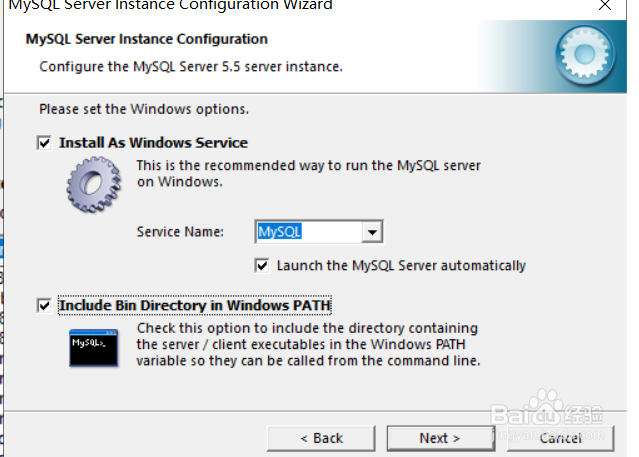The image size is (639, 457).
Task: Disable launching the MySQL Server automatically
Action: coord(262,266)
